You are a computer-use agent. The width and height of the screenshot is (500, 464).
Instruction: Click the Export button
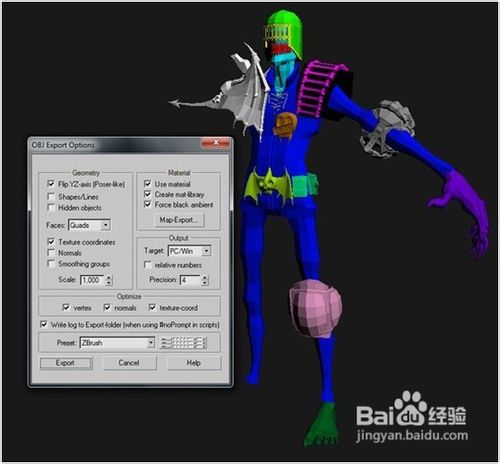click(x=65, y=363)
